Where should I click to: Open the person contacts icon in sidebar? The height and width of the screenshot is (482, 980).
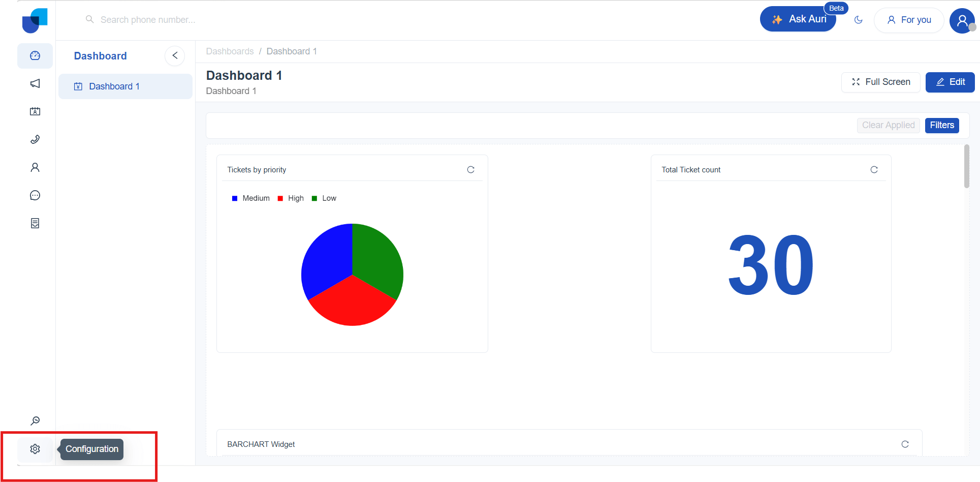(x=35, y=167)
